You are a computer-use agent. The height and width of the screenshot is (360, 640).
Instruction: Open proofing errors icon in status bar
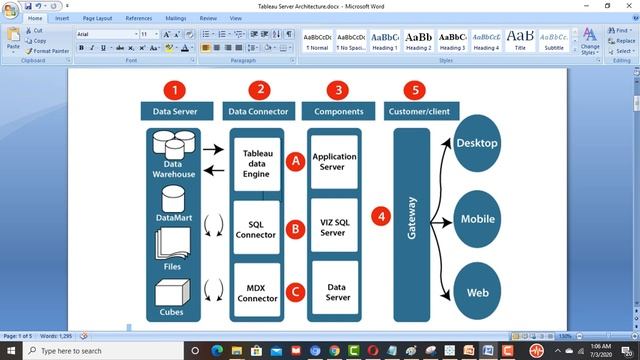[x=84, y=336]
